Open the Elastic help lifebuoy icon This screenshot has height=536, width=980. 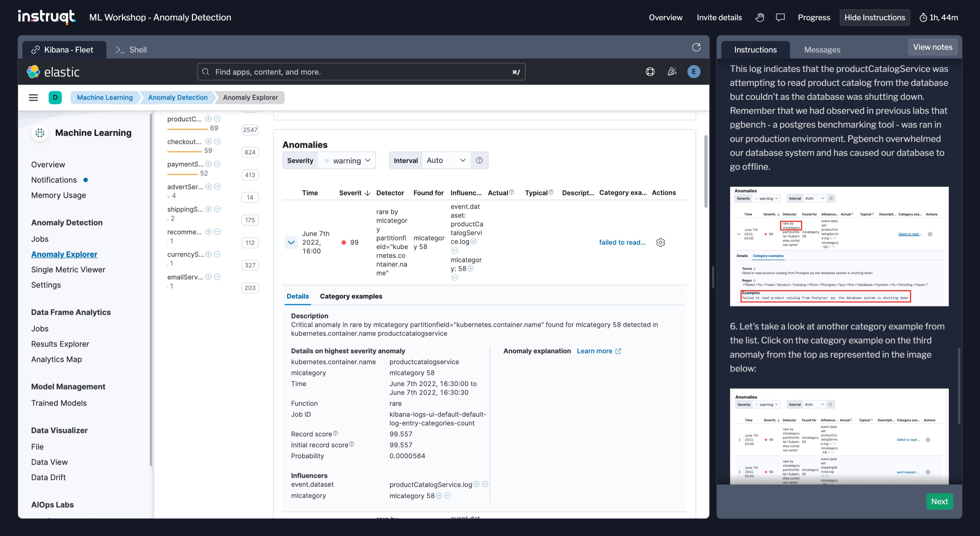pos(650,71)
